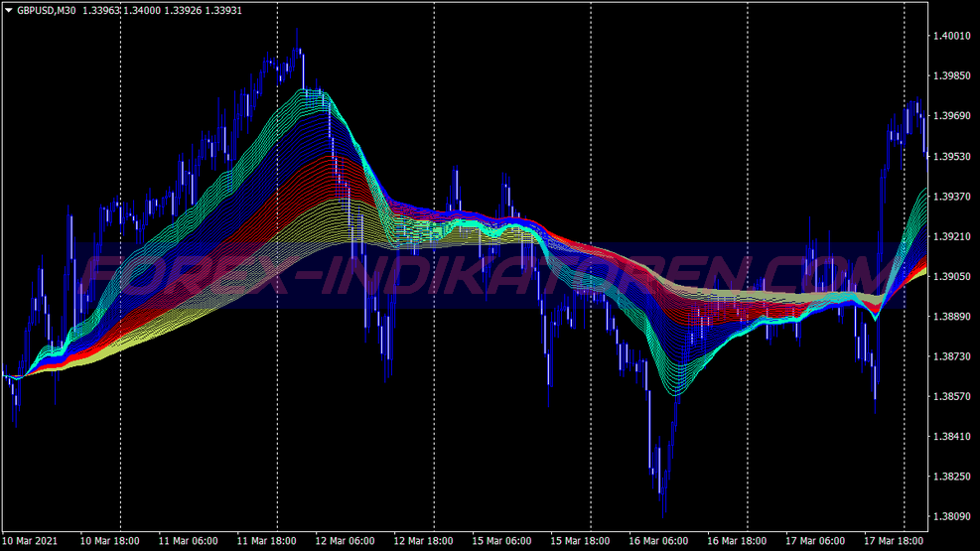Select the 1.38570 price scale label
Screen dimensions: 980x551
[951, 396]
